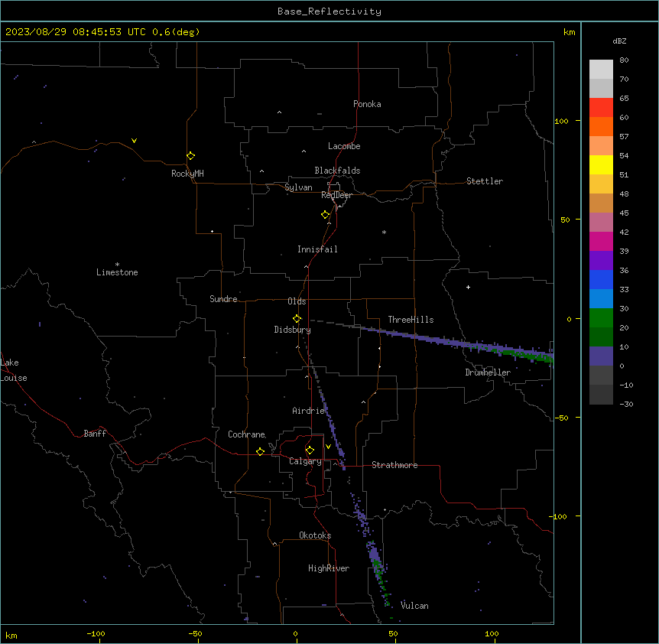Screen dimensions: 659x644
Task: Click the HighRiver town label
Action: click(329, 568)
